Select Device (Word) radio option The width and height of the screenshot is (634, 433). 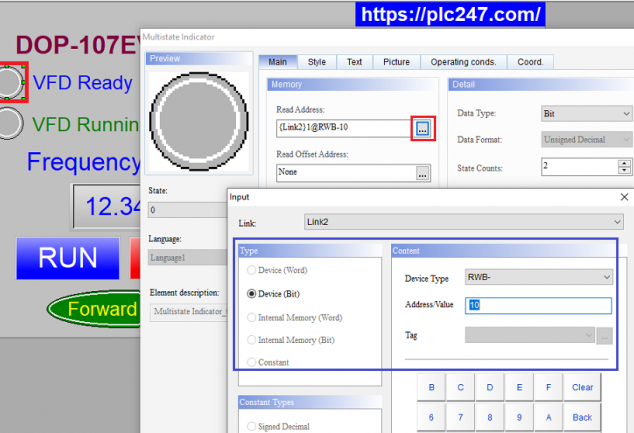251,270
